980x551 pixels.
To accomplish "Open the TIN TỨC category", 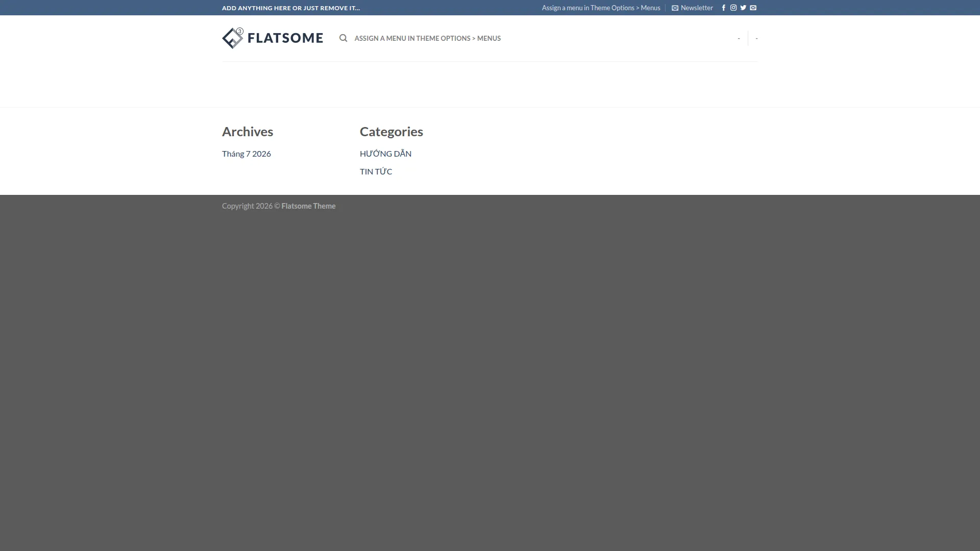I will pyautogui.click(x=376, y=171).
